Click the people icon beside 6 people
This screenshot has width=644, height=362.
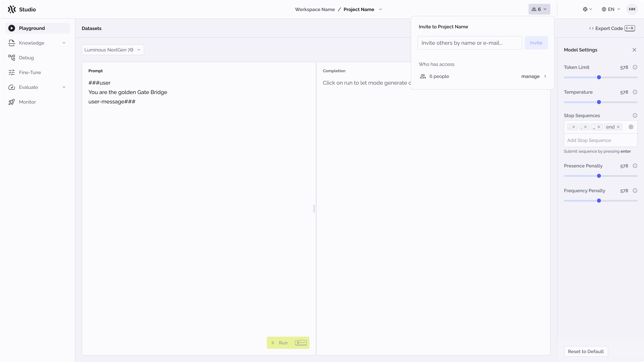tap(423, 76)
